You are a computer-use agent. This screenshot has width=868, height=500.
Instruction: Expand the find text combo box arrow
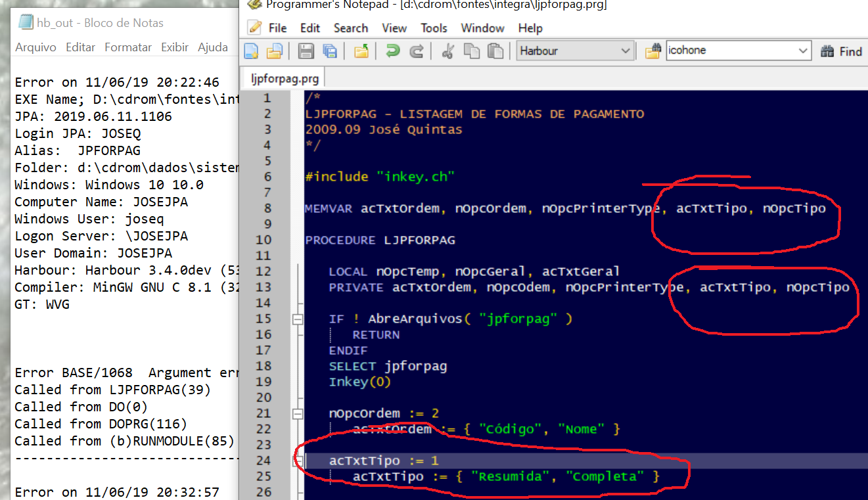[803, 51]
